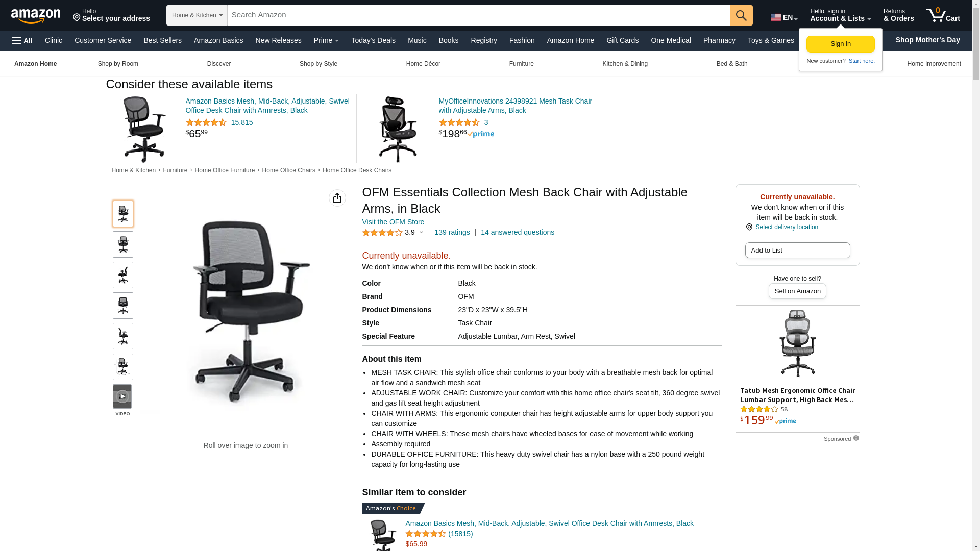Open Account & Lists menu

[840, 15]
